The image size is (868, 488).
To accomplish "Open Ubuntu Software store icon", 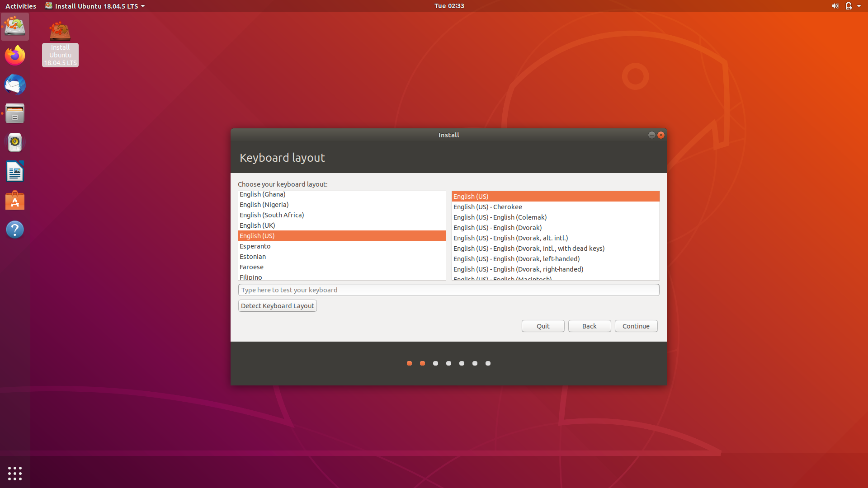I will point(15,201).
